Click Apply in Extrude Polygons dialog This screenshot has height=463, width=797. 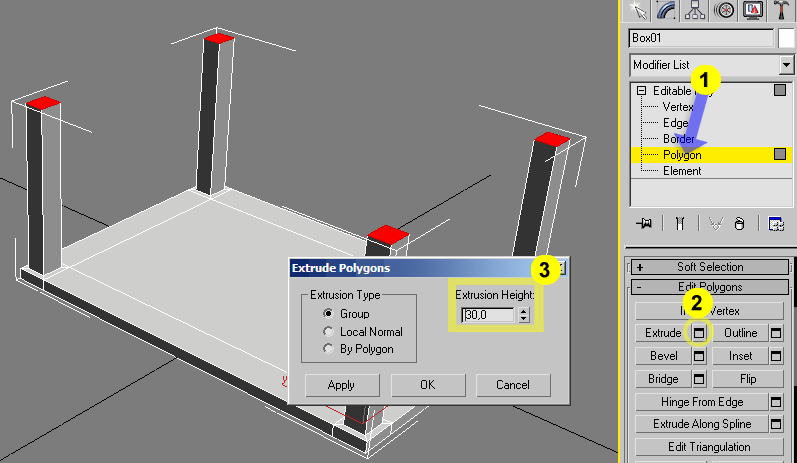click(x=343, y=385)
